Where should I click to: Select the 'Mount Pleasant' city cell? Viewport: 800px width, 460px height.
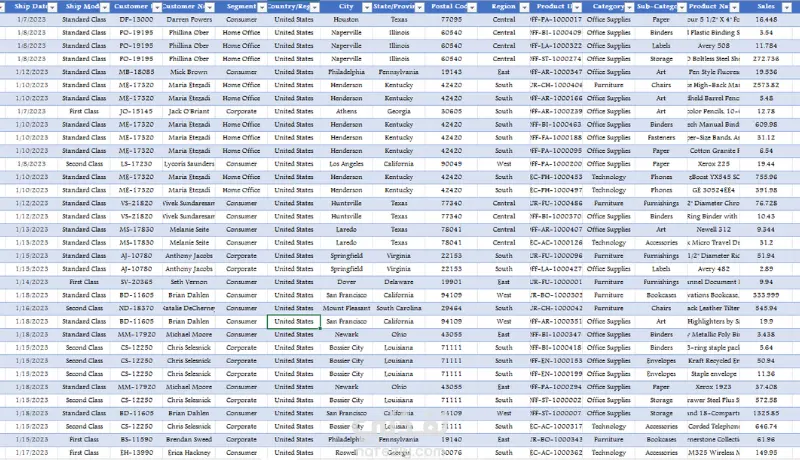click(x=346, y=308)
